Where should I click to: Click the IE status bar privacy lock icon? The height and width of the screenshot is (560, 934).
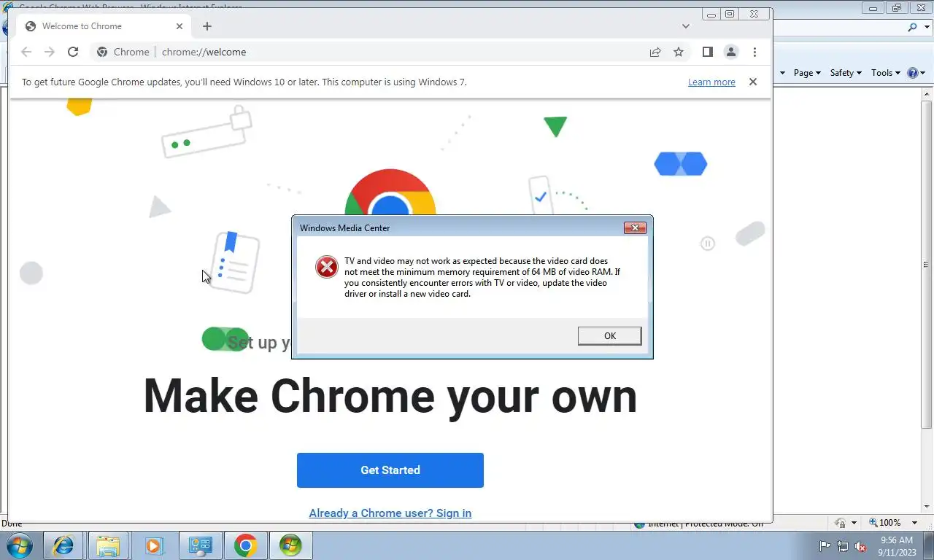pos(840,523)
